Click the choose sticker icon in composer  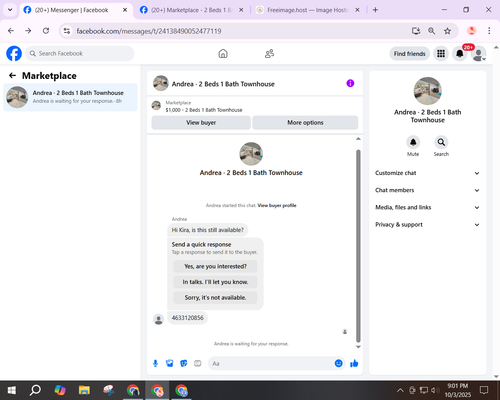pos(184,363)
